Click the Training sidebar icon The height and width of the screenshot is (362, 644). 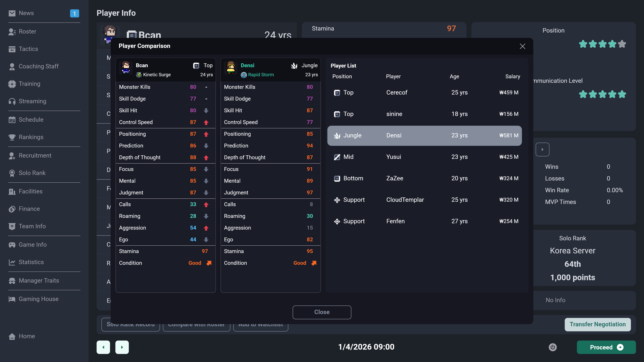(x=12, y=84)
